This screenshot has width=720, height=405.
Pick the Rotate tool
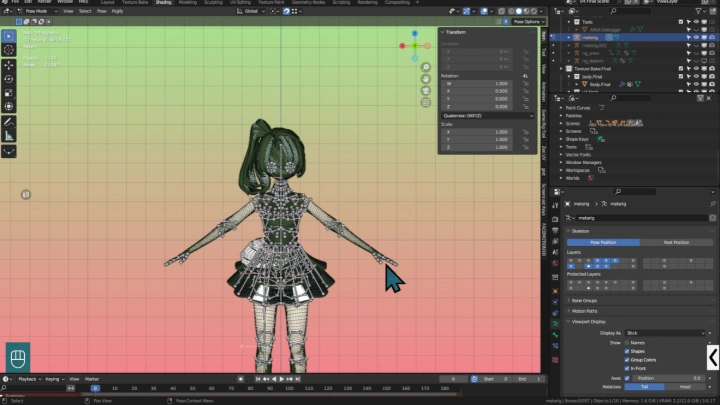9,79
